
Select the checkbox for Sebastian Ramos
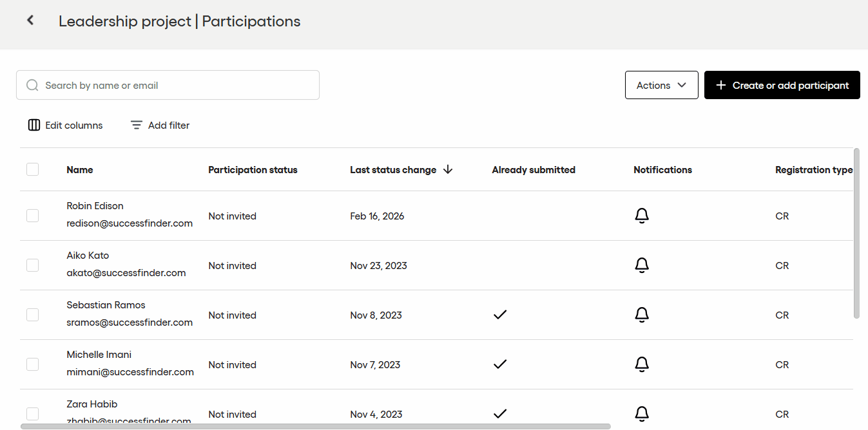[x=32, y=315]
